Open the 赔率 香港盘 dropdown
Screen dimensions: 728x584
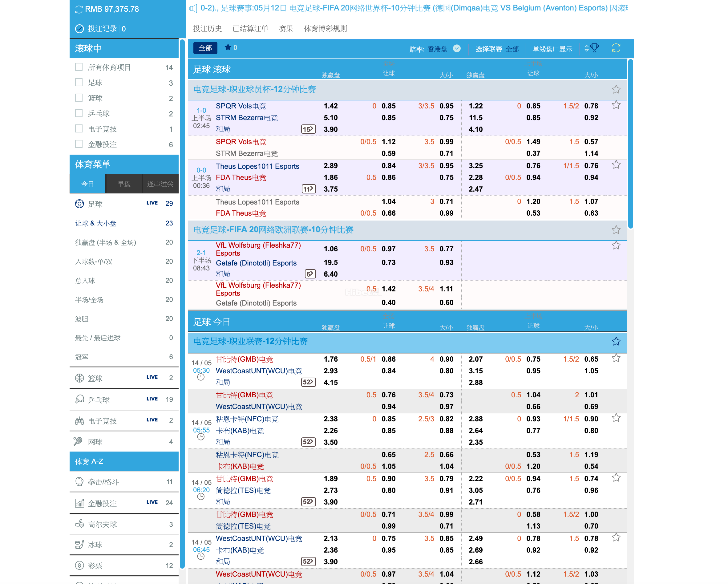(456, 49)
